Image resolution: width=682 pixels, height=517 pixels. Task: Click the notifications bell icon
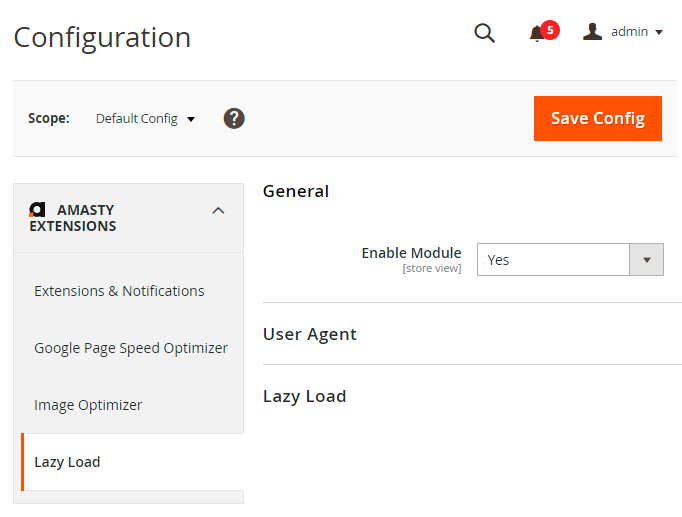[537, 34]
